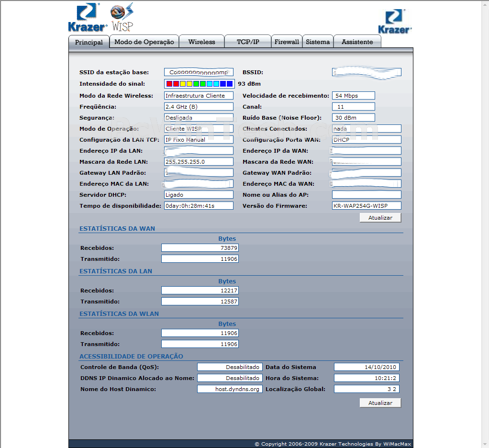
Task: Click WLAN Recebidos bytes field
Action: click(x=200, y=333)
